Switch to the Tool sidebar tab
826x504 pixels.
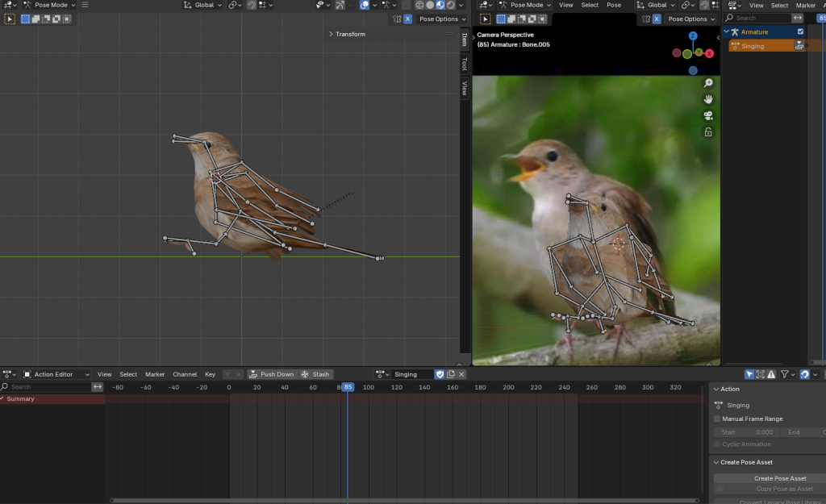pyautogui.click(x=464, y=64)
